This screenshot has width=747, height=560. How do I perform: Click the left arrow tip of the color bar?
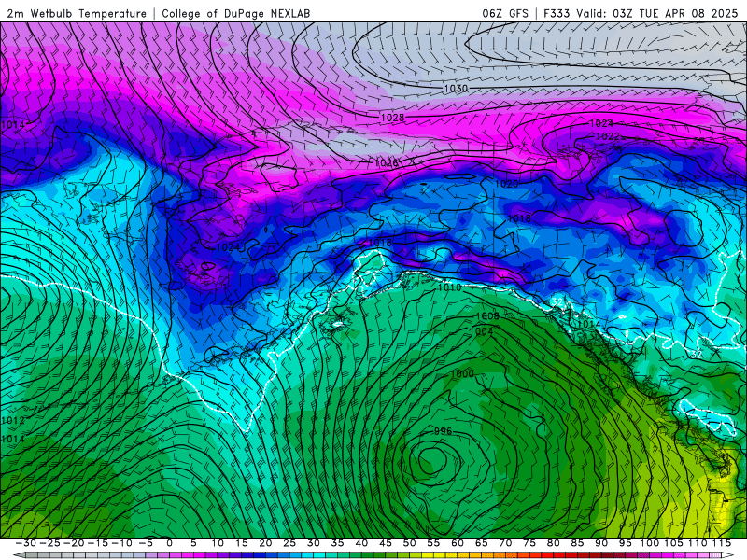point(17,555)
